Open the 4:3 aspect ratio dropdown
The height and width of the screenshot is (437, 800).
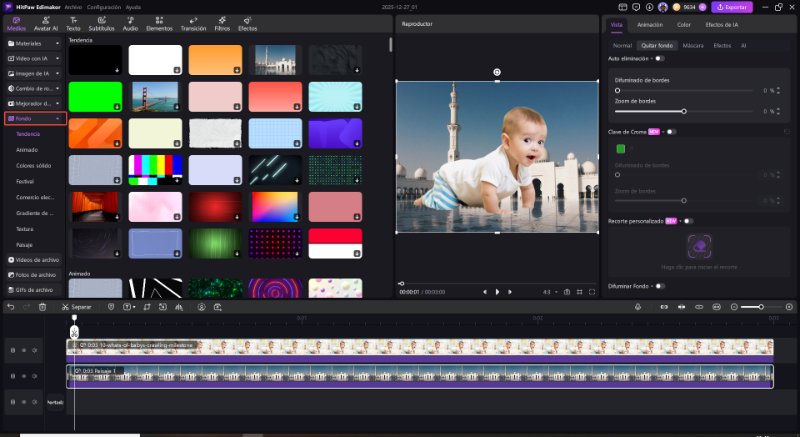tap(549, 292)
